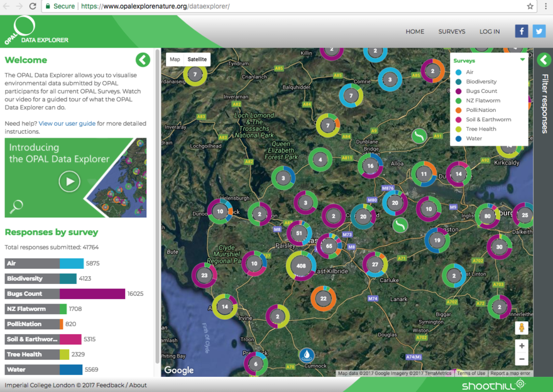This screenshot has height=392, width=553.
Task: Open the 30 cluster marker on the map
Action: pos(500,247)
